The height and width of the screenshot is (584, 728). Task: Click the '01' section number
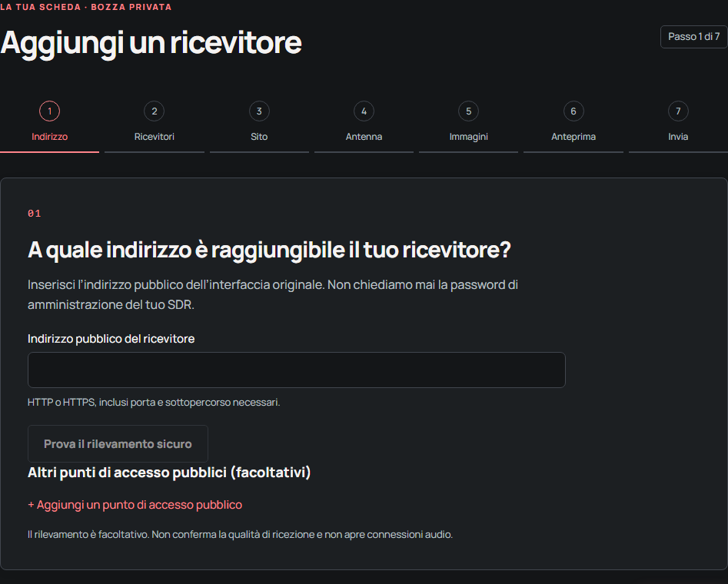pyautogui.click(x=35, y=214)
